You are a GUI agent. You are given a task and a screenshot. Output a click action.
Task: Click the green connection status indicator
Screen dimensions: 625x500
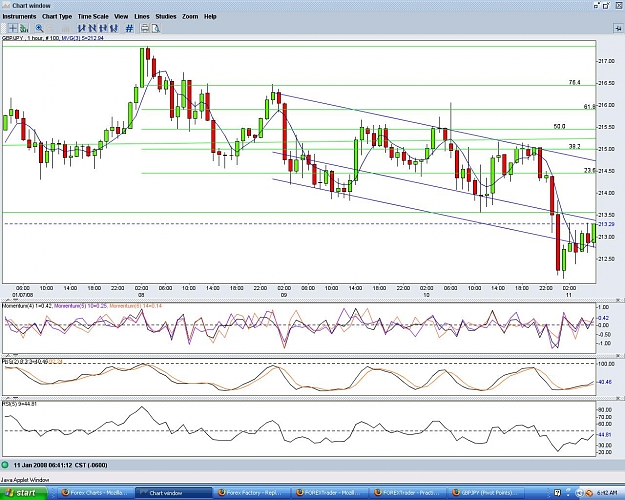coord(5,465)
